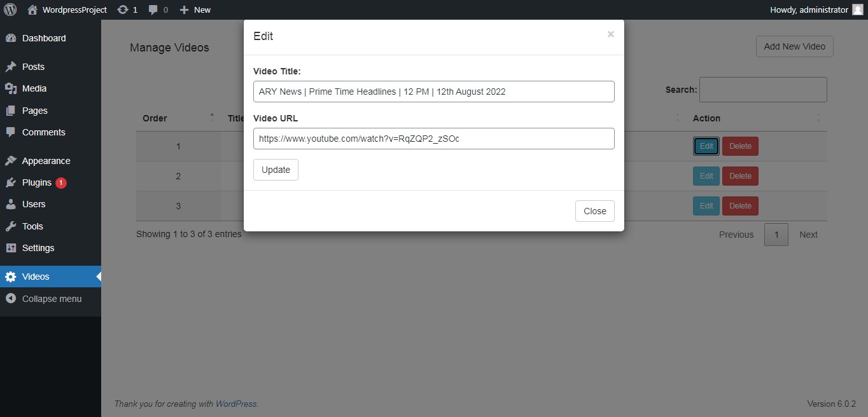Screen dimensions: 868x417
Task: Click the Posts pushpin icon
Action: 11,67
